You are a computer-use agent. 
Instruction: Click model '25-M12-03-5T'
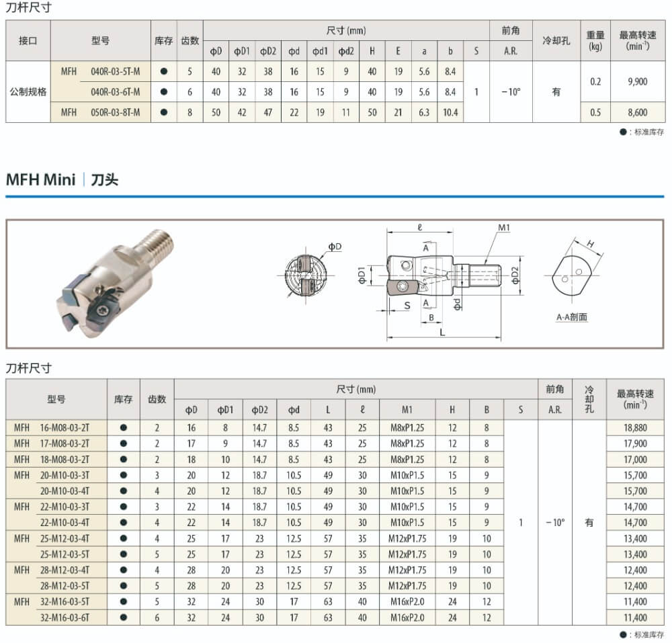(x=65, y=554)
